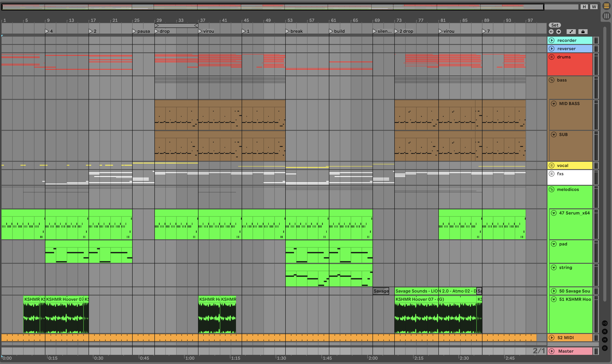Unfold the 52 MIDI track
The width and height of the screenshot is (612, 364).
tap(552, 337)
